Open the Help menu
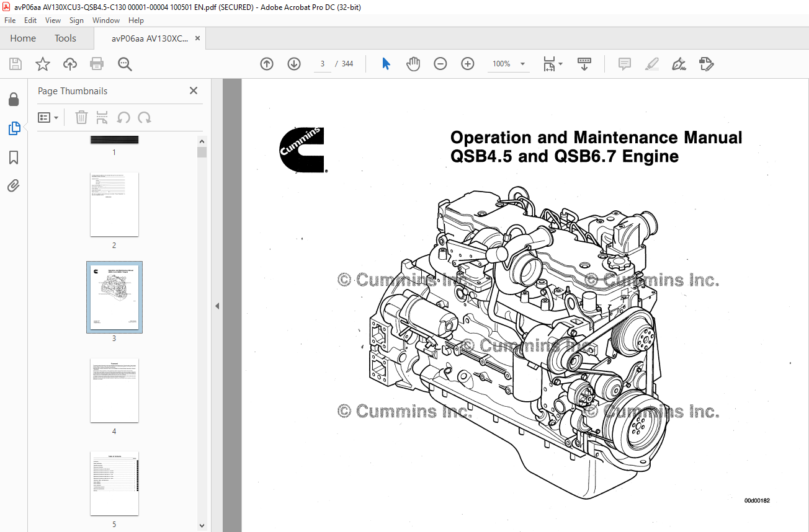This screenshot has width=809, height=532. point(136,20)
